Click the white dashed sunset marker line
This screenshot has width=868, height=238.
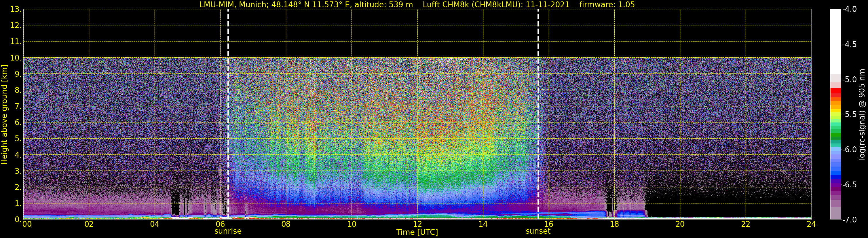pyautogui.click(x=538, y=114)
